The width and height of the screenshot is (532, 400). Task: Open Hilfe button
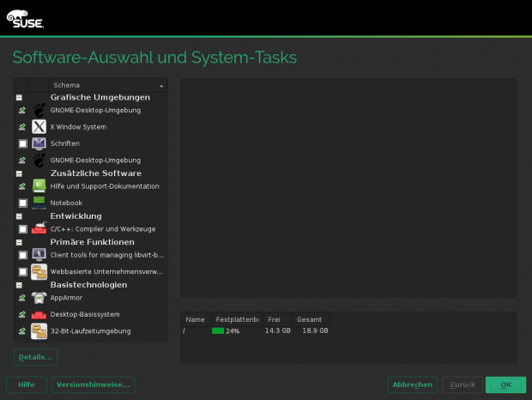[x=27, y=385]
